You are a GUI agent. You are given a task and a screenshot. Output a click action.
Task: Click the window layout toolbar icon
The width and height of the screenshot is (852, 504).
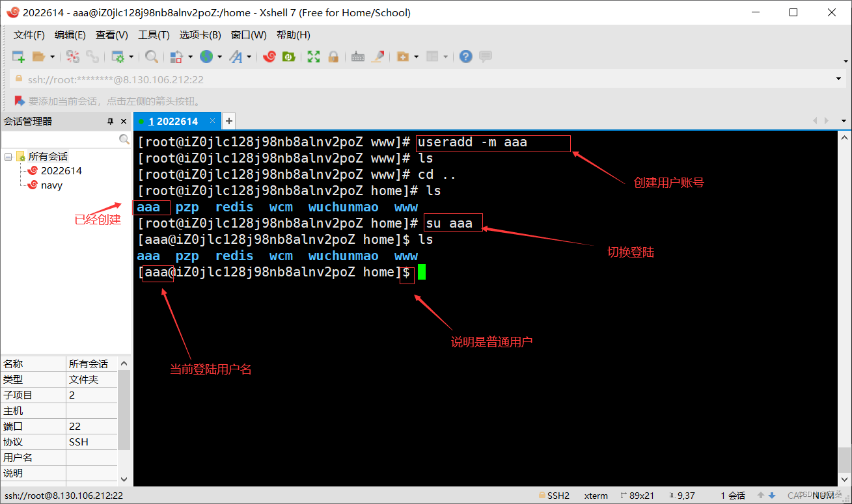point(432,57)
